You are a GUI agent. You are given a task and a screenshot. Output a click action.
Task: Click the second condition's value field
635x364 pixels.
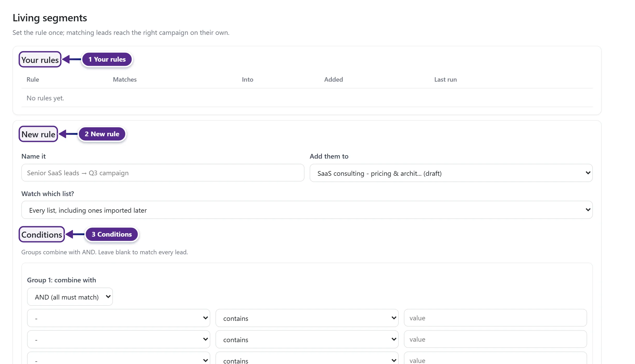pyautogui.click(x=495, y=339)
